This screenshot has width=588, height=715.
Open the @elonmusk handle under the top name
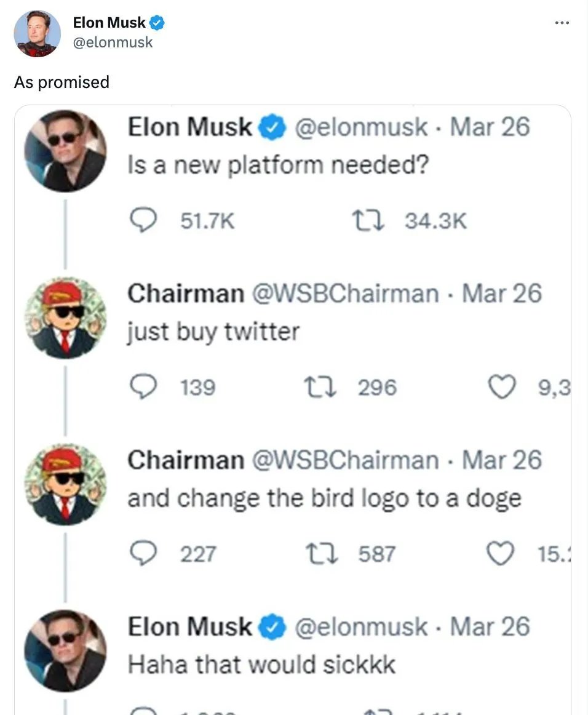click(113, 42)
